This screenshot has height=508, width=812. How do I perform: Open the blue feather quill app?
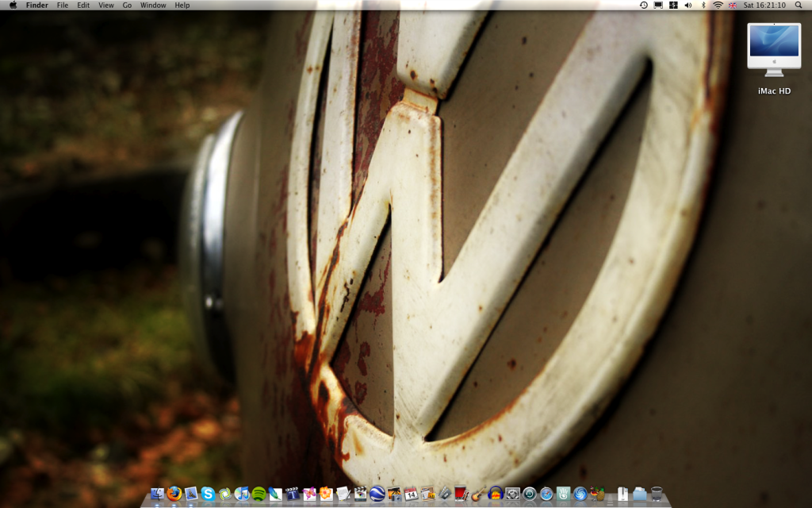point(275,494)
